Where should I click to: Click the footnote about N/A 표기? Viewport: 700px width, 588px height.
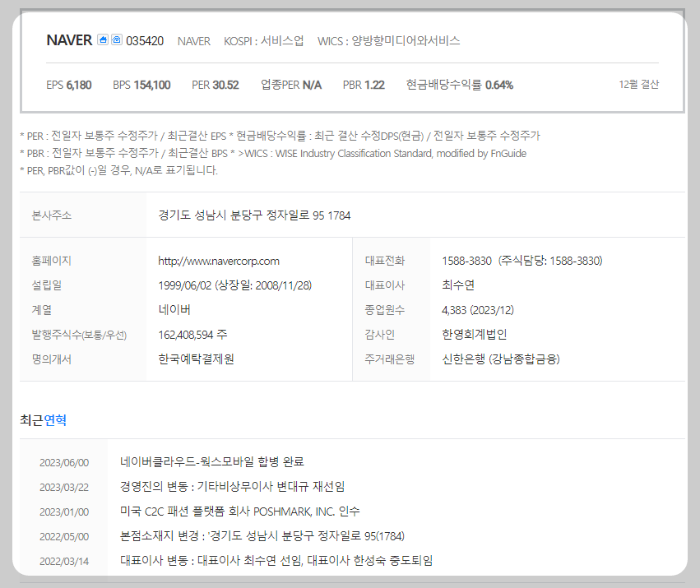118,170
